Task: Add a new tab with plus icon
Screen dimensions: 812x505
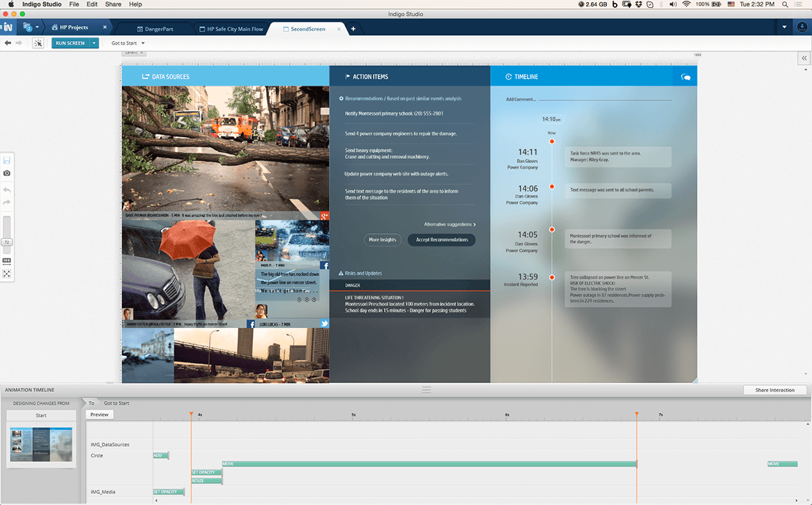Action: coord(353,29)
